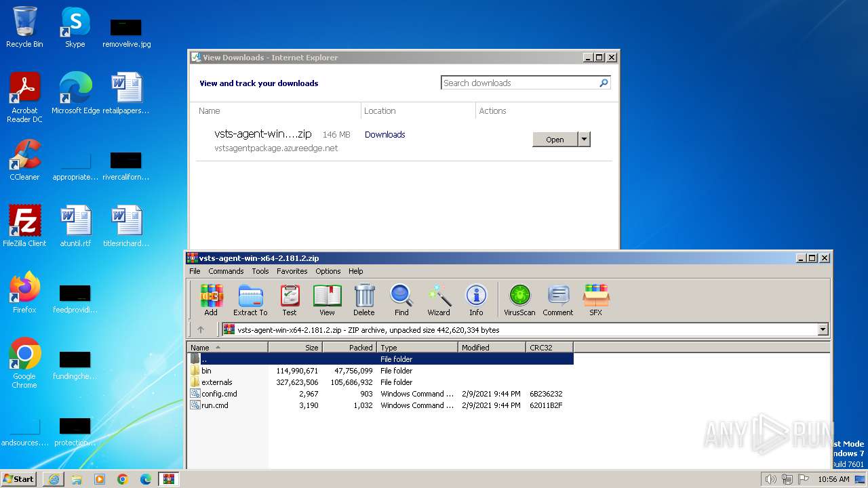Click the Add tool in WinRAR toolbar
The height and width of the screenshot is (488, 868).
pos(211,300)
